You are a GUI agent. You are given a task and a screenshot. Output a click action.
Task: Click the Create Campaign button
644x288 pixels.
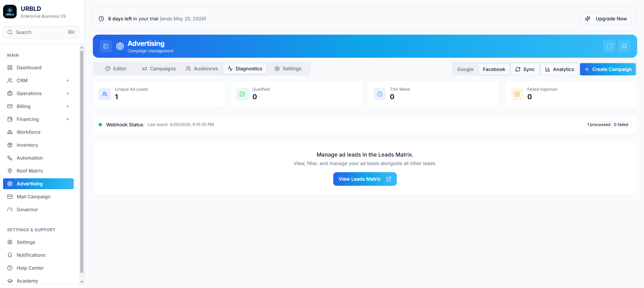(x=608, y=69)
